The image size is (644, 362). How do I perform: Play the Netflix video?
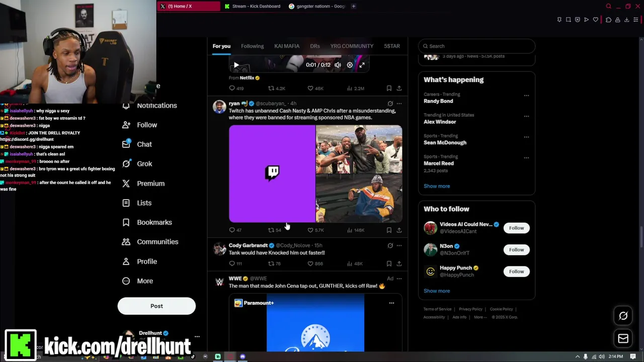coord(236,65)
